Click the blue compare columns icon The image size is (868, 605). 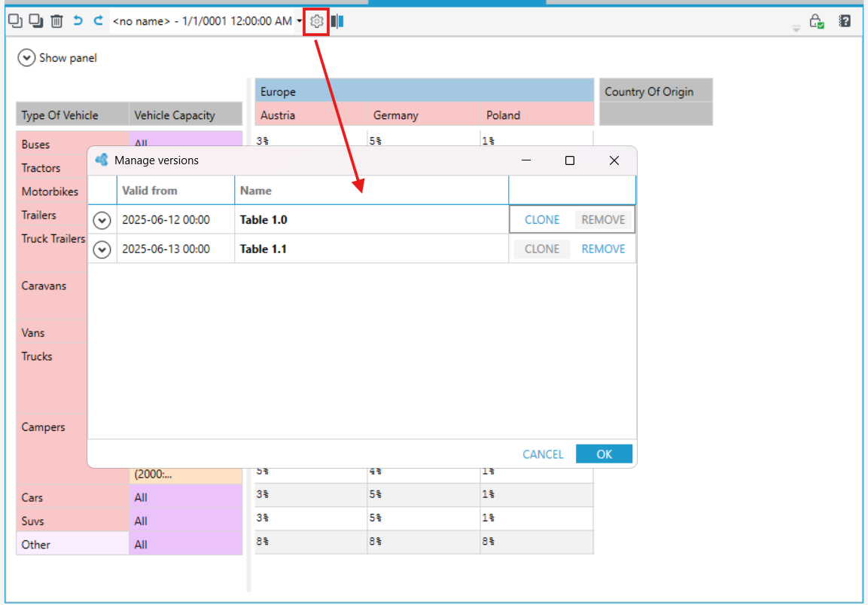click(x=337, y=22)
